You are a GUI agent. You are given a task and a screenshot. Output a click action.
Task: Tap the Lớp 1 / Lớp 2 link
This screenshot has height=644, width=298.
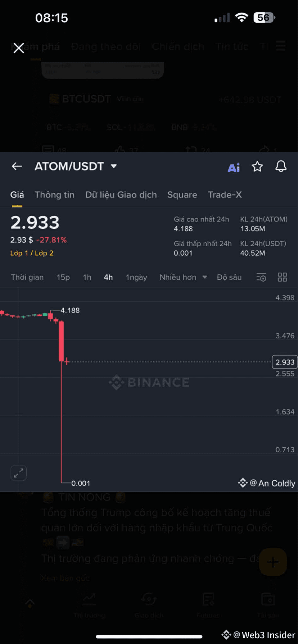(x=32, y=253)
